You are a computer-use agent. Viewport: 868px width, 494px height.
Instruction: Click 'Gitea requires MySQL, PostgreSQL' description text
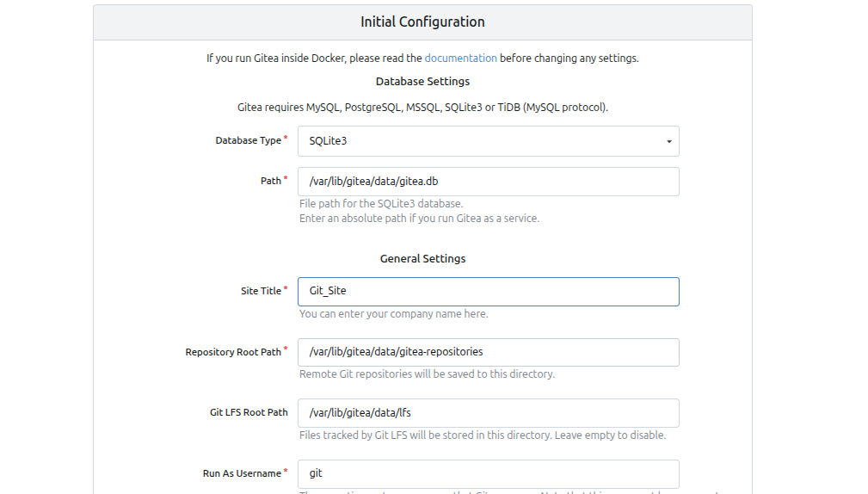[x=422, y=108]
